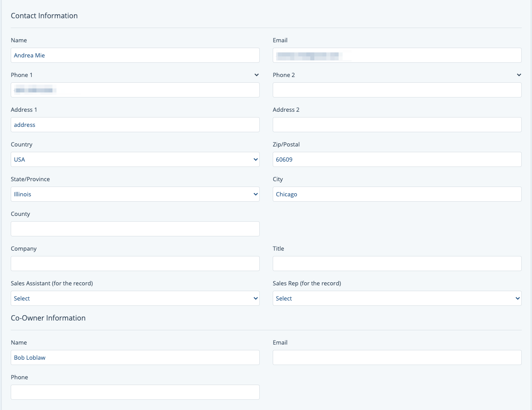Expand the Phone 1 type chevron
The image size is (532, 410).
pos(256,75)
